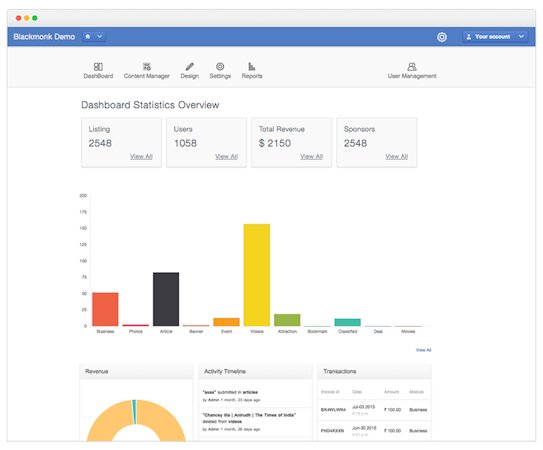Click the teal slice of revenue donut chart

[x=134, y=412]
